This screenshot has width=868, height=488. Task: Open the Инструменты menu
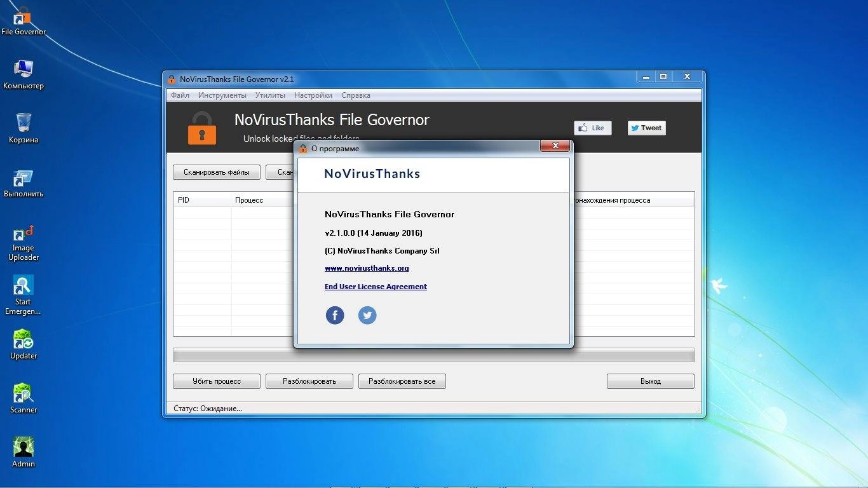222,95
